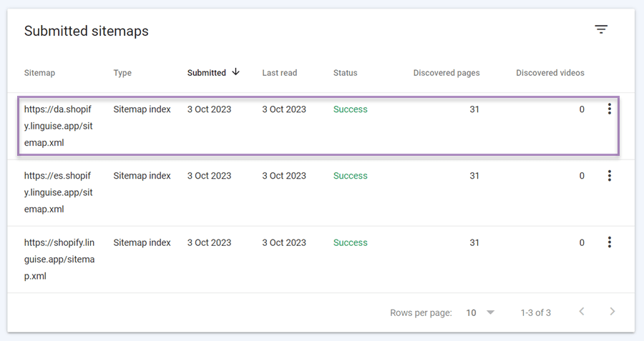Viewport: 644px width, 341px height.
Task: Click discovered videos 0 in es.shopify row
Action: coord(582,176)
